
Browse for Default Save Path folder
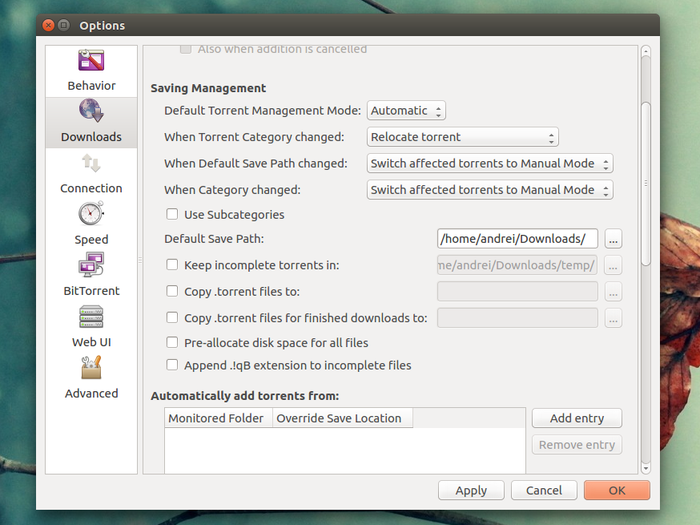[613, 239]
